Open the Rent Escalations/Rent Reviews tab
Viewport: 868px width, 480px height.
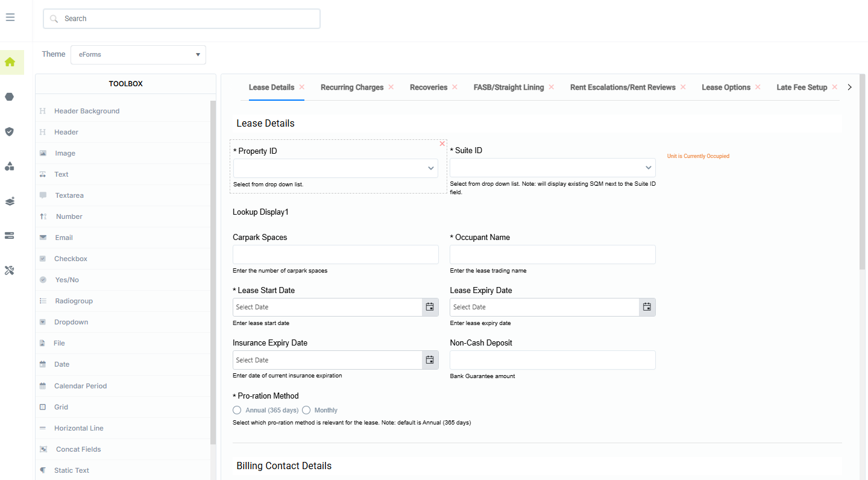pyautogui.click(x=623, y=87)
